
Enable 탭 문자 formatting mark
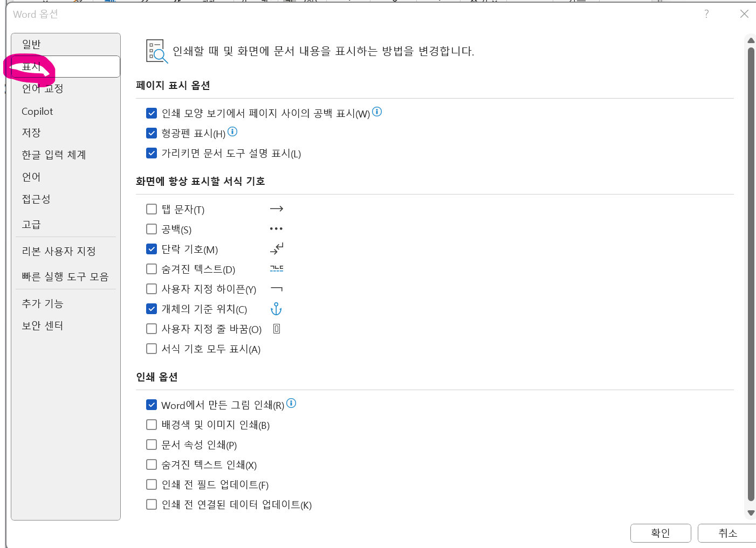click(152, 209)
